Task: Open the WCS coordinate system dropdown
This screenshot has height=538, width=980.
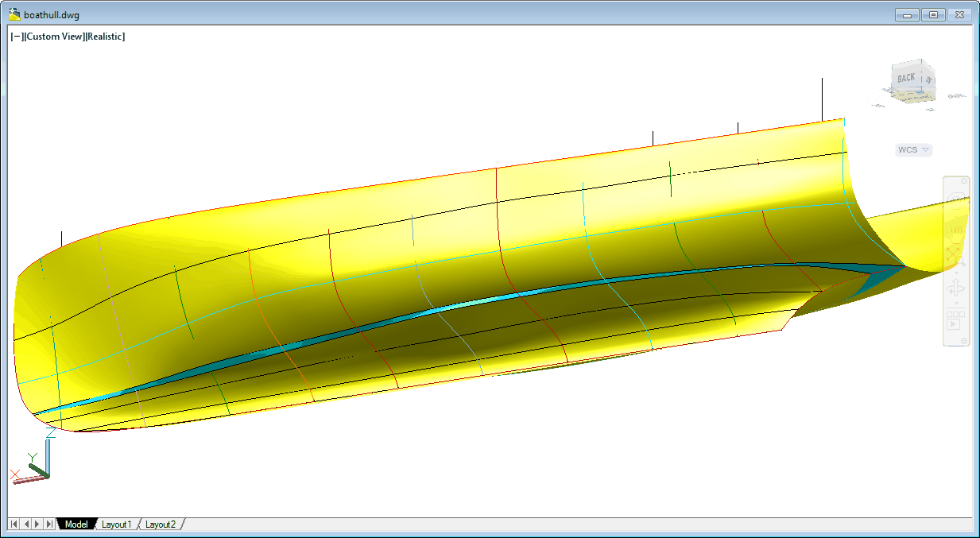Action: 913,149
